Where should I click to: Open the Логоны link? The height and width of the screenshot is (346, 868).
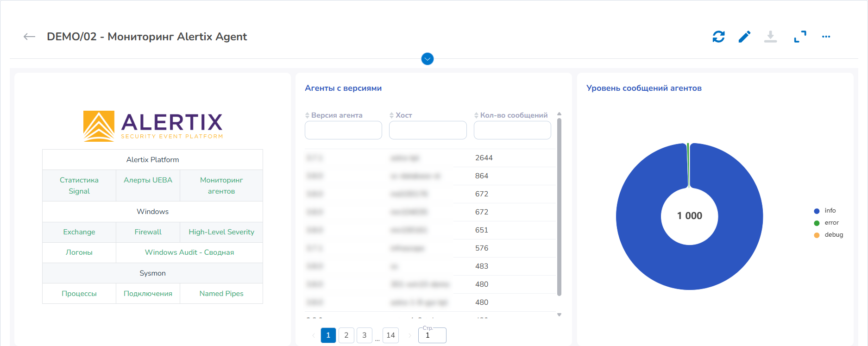coord(79,252)
